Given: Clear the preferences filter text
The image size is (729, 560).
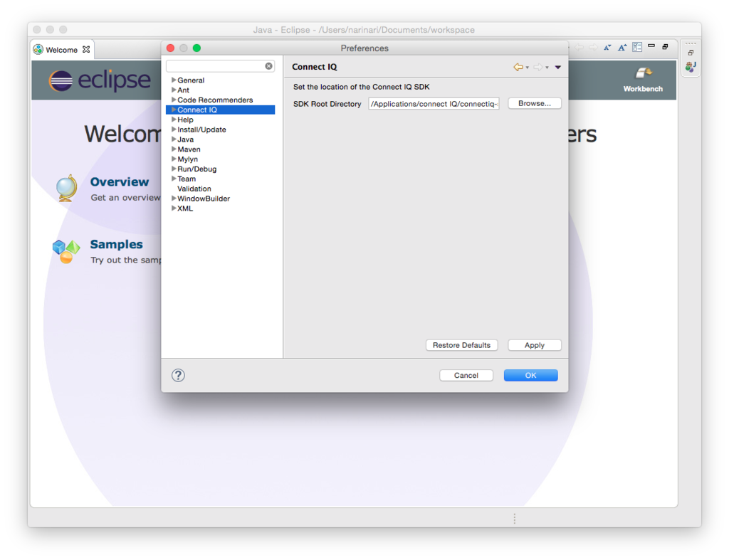Looking at the screenshot, I should coord(268,66).
